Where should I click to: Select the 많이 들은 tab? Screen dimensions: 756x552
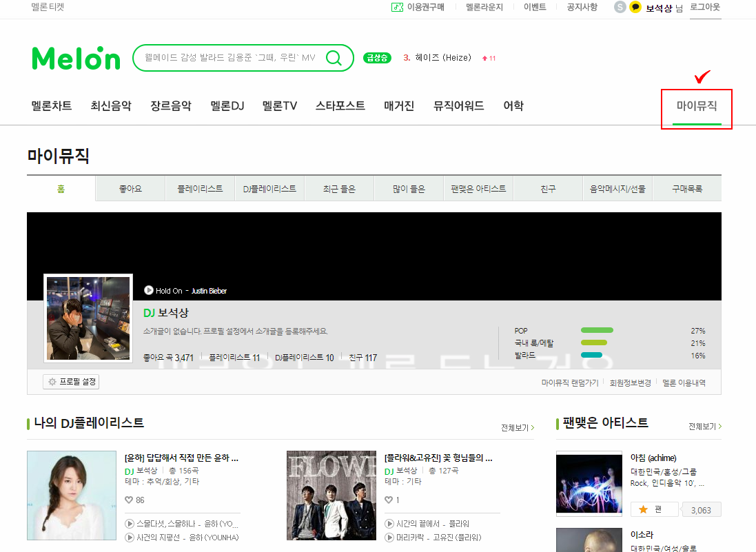409,189
